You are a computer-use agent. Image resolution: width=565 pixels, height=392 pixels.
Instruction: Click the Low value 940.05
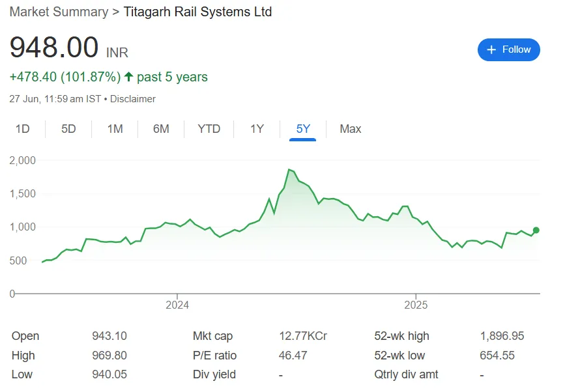[109, 374]
